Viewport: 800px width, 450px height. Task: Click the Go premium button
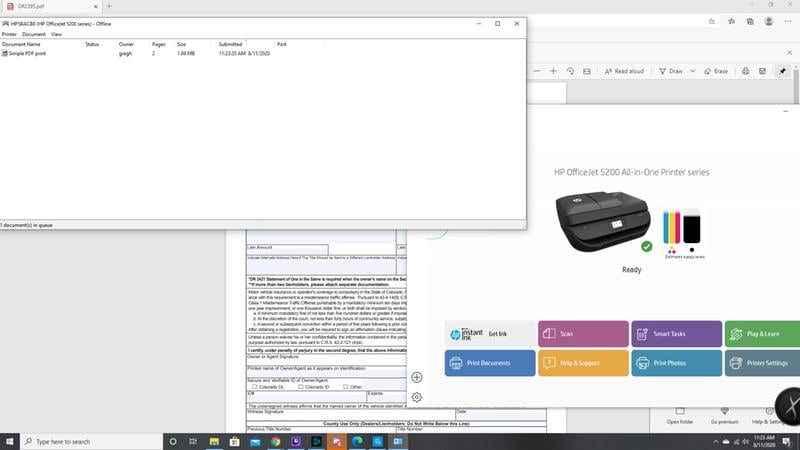pyautogui.click(x=724, y=416)
